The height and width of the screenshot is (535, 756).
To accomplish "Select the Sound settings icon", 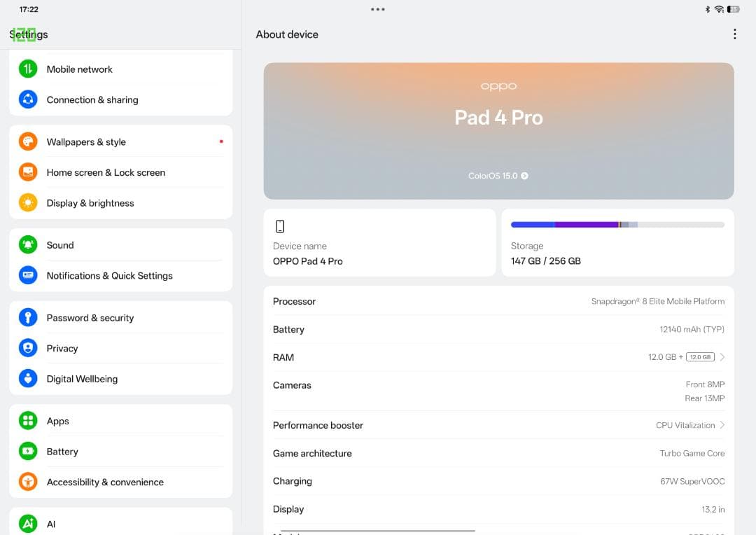I will click(27, 245).
